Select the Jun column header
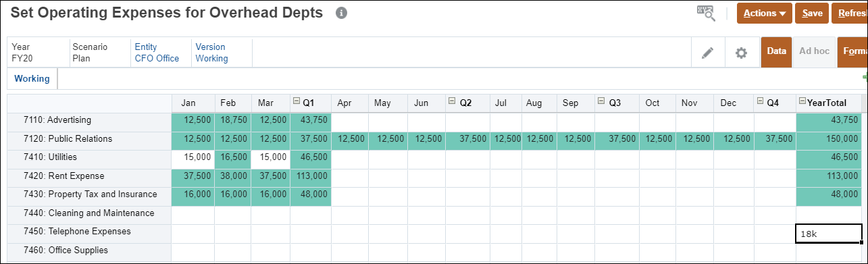Image resolution: width=868 pixels, height=264 pixels. (426, 103)
